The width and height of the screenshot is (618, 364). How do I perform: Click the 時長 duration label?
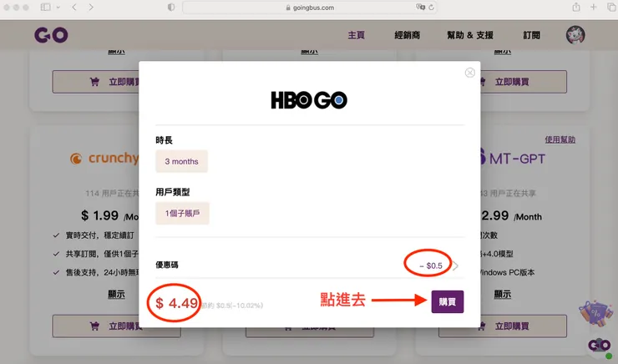164,140
